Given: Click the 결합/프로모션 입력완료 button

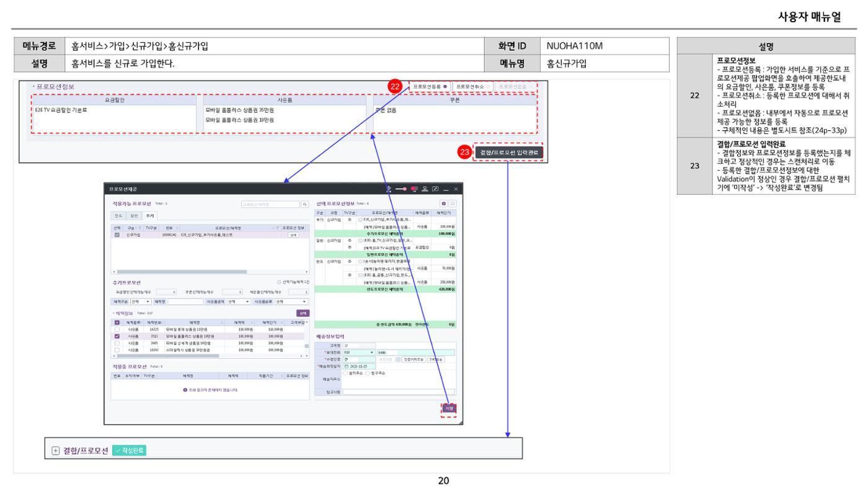Looking at the screenshot, I should tap(509, 152).
